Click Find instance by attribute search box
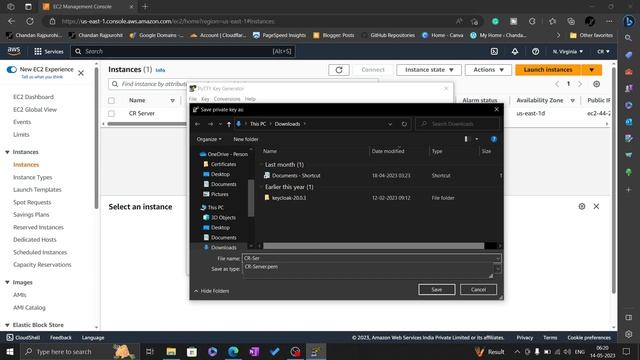 pos(243,84)
